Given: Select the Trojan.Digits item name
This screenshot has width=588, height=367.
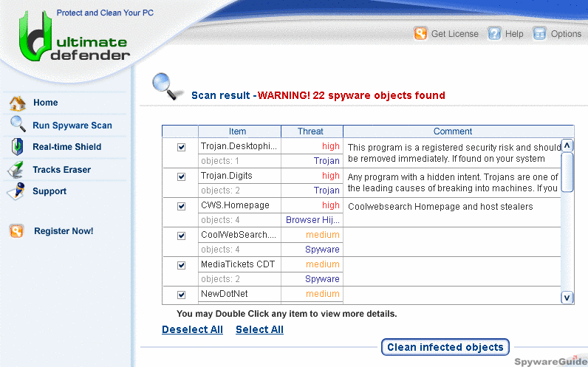Looking at the screenshot, I should (x=227, y=176).
